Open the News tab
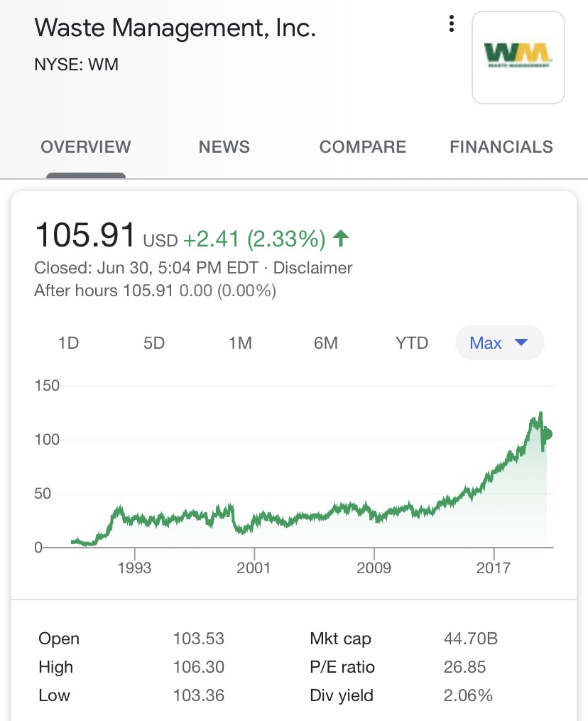Screen dimensions: 588x721 [x=224, y=147]
